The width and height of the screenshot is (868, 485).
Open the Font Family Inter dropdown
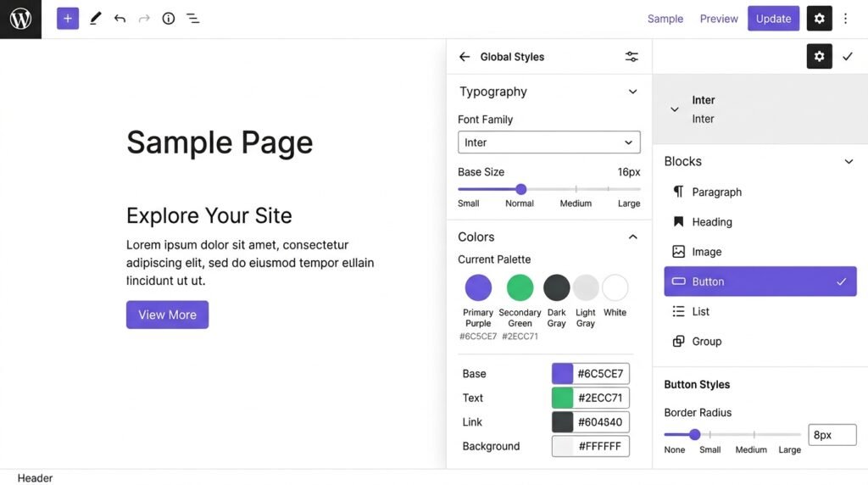click(x=549, y=142)
